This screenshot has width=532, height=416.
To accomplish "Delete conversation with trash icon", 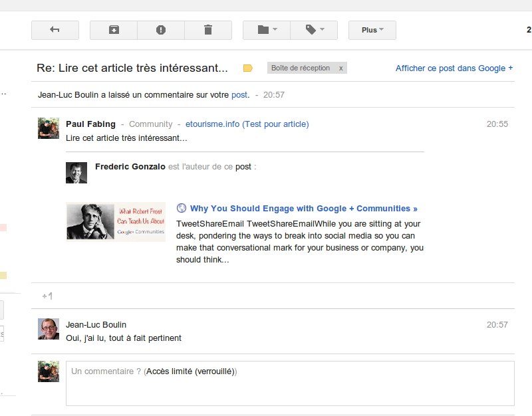I will [x=208, y=30].
